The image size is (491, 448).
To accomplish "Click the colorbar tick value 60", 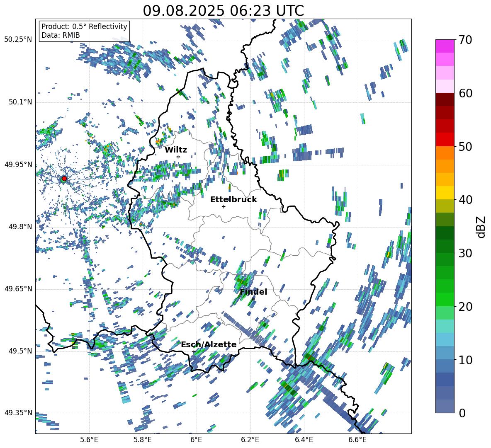I will click(465, 93).
